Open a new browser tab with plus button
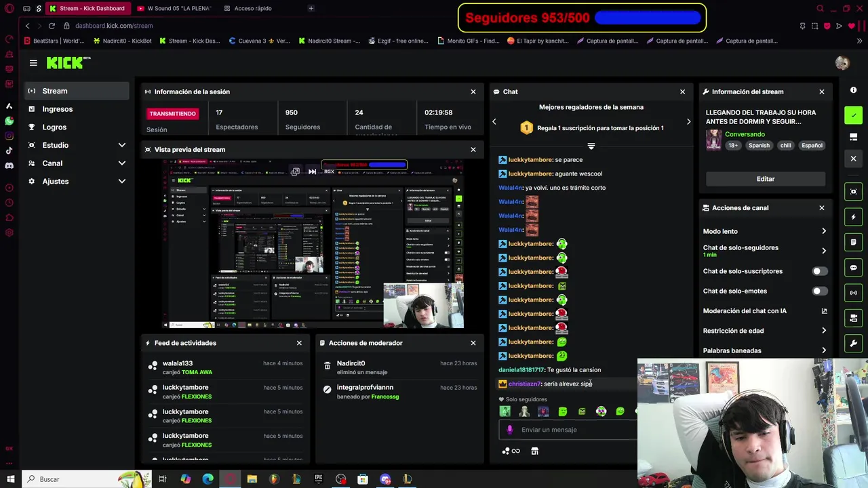This screenshot has width=868, height=488. 311,8
